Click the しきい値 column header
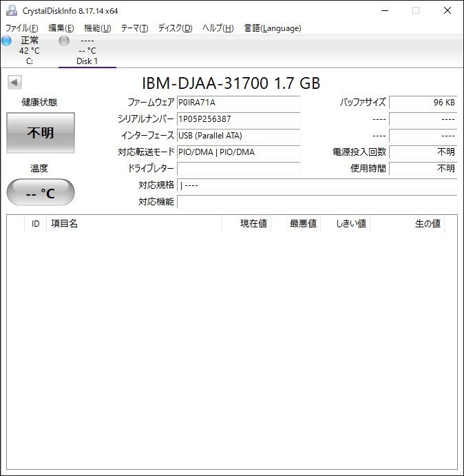464x476 pixels. point(345,224)
